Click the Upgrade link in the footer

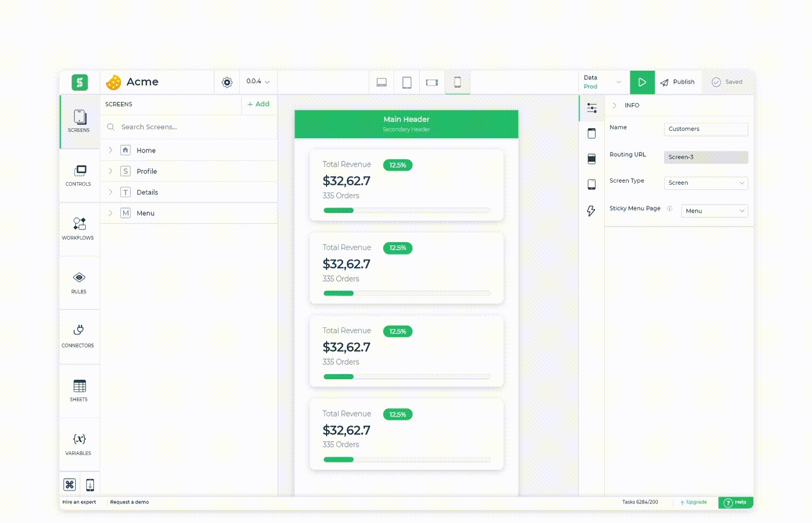coord(693,502)
